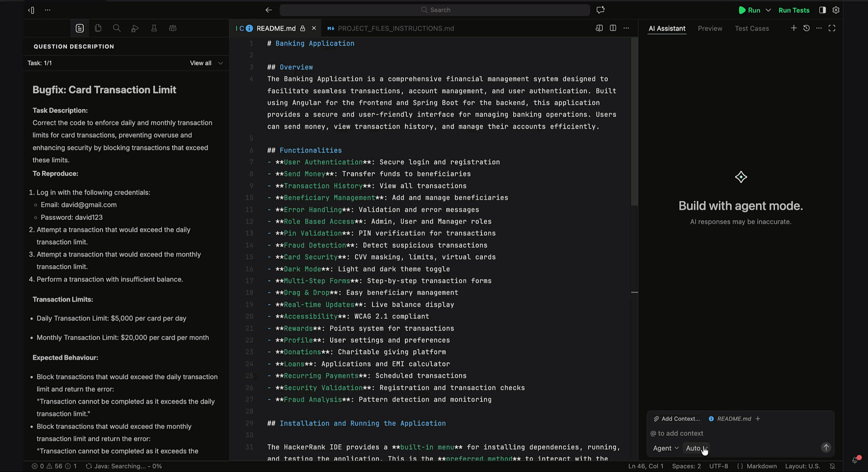Screen dimensions: 868x472
Task: Open the Agent mode dropdown
Action: 665,448
